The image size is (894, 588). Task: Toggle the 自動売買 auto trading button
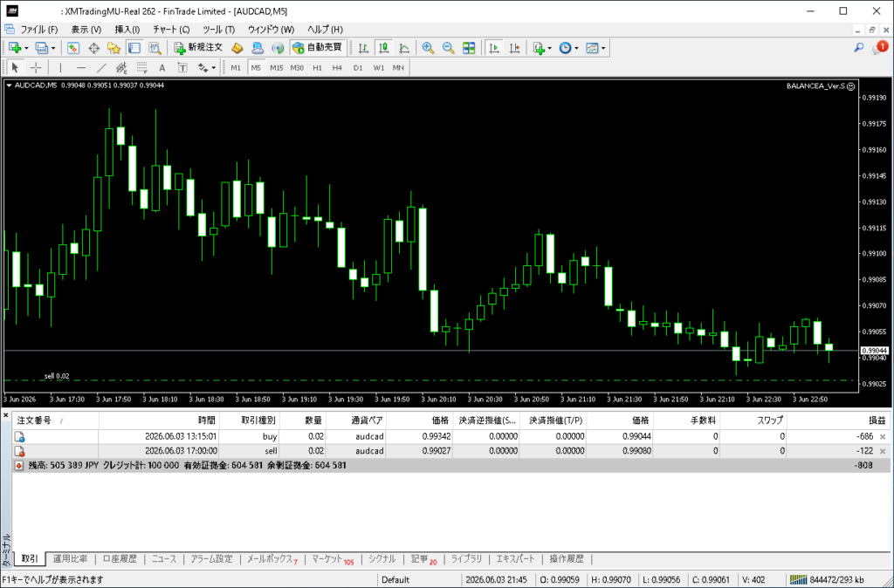point(317,48)
